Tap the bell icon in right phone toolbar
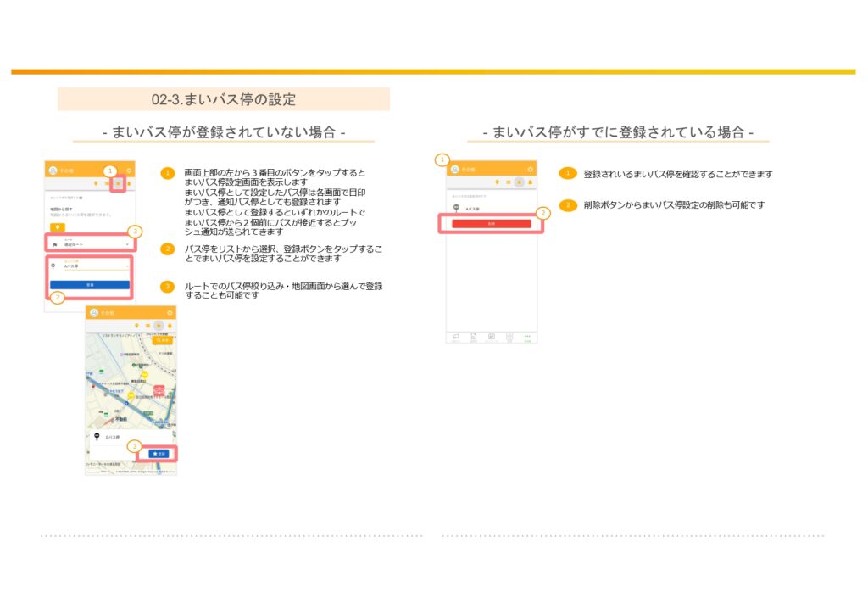Image resolution: width=868 pixels, height=615 pixels. point(530,182)
